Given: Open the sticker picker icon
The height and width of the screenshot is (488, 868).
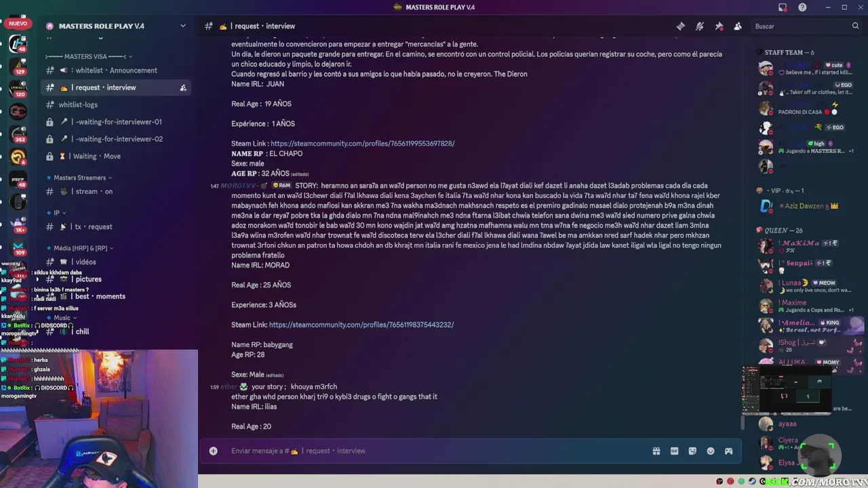Looking at the screenshot, I should coord(692,451).
